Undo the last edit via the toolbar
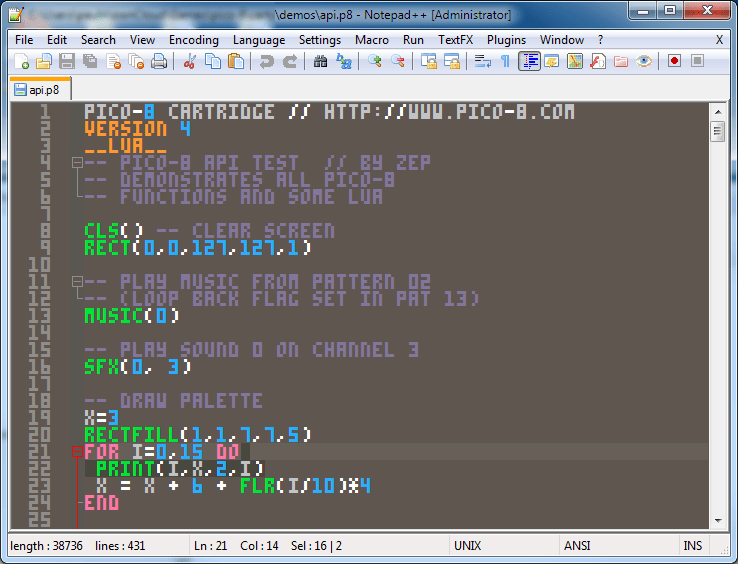Image resolution: width=738 pixels, height=564 pixels. pos(267,61)
